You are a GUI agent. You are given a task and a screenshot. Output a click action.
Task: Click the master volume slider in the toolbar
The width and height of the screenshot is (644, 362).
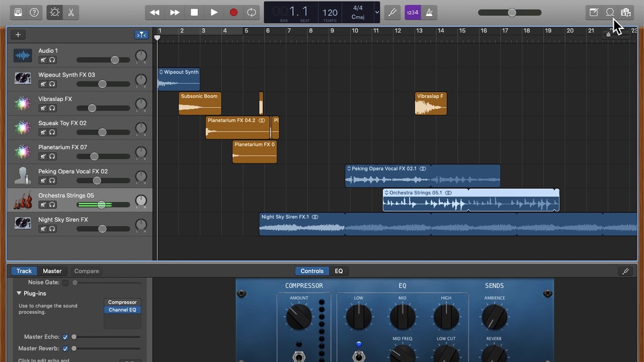(510, 13)
